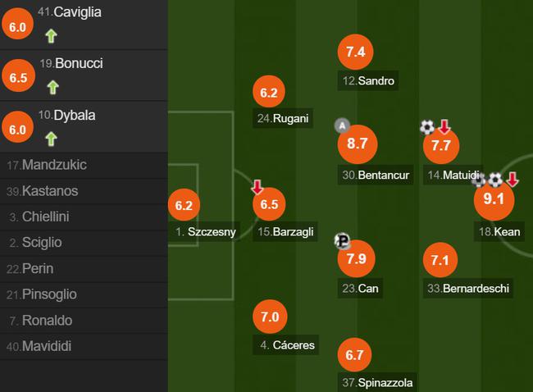This screenshot has height=392, width=533.
Task: Click Sandro's 7.4 rating badge
Action: tap(356, 52)
